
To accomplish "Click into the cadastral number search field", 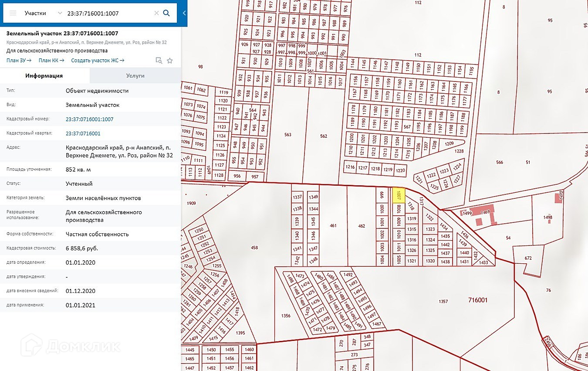I will tap(109, 13).
